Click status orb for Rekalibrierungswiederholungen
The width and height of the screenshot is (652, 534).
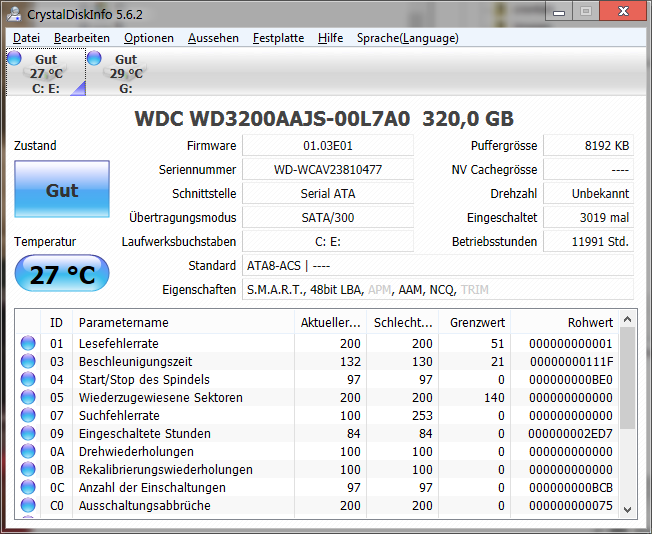[x=28, y=469]
